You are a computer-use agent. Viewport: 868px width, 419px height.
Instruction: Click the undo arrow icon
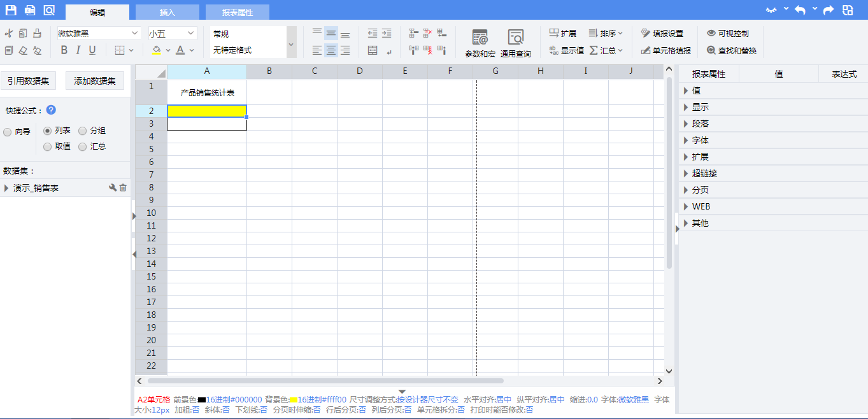coord(800,10)
